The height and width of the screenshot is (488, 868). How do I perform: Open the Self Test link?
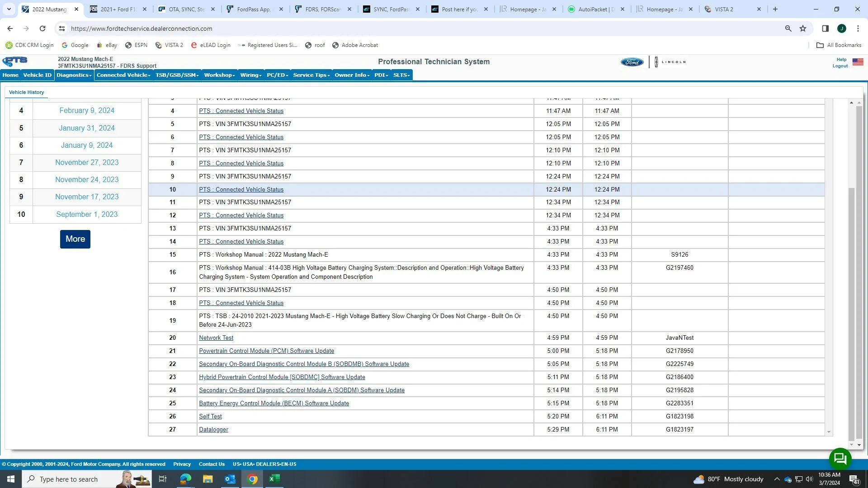point(210,417)
